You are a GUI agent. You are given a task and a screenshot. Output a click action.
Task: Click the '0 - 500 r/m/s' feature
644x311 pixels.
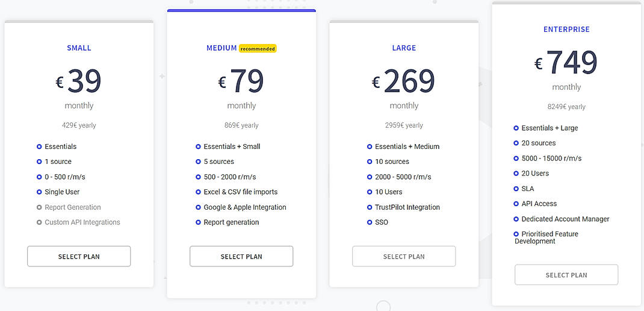(65, 177)
